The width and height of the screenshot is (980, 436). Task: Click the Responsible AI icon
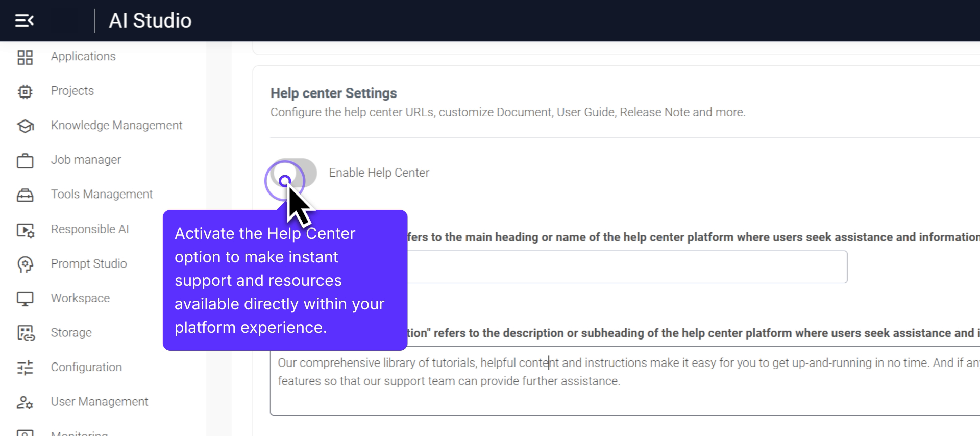25,230
